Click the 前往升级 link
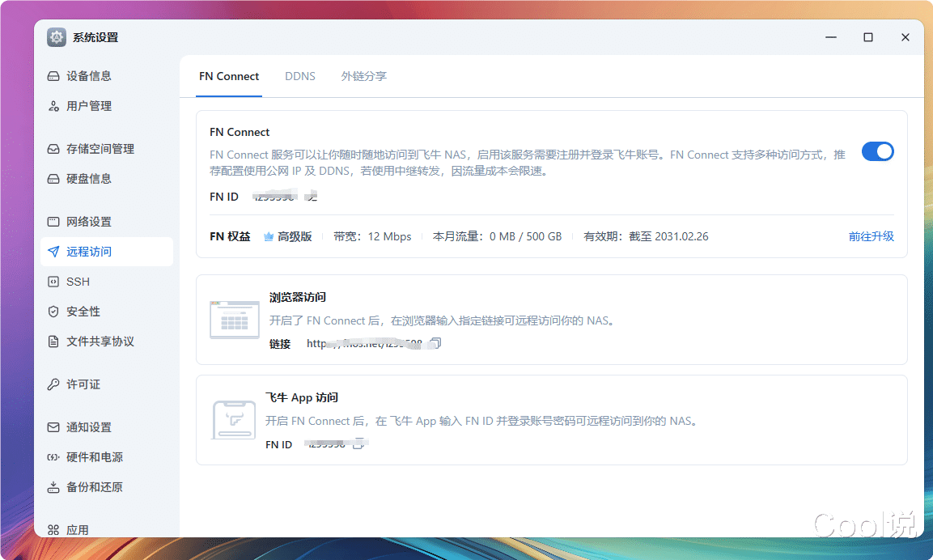Viewport: 933px width, 560px height. tap(872, 236)
